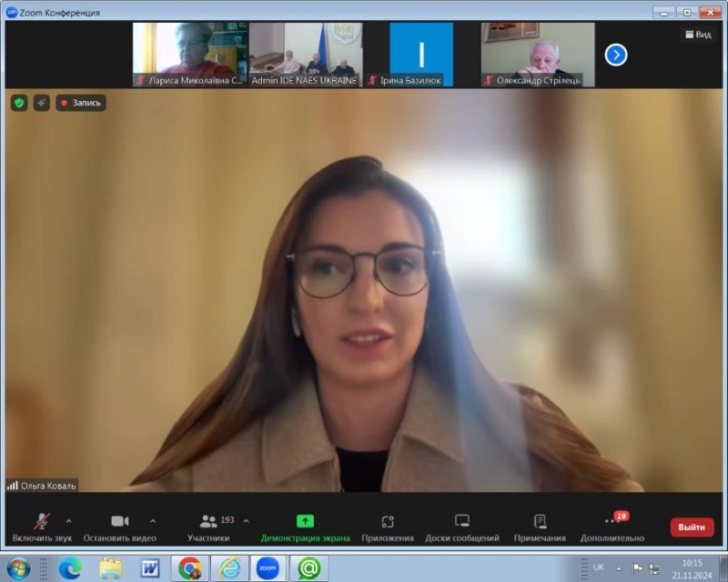728x582 pixels.
Task: Click the red Выйти leave button
Action: click(692, 527)
